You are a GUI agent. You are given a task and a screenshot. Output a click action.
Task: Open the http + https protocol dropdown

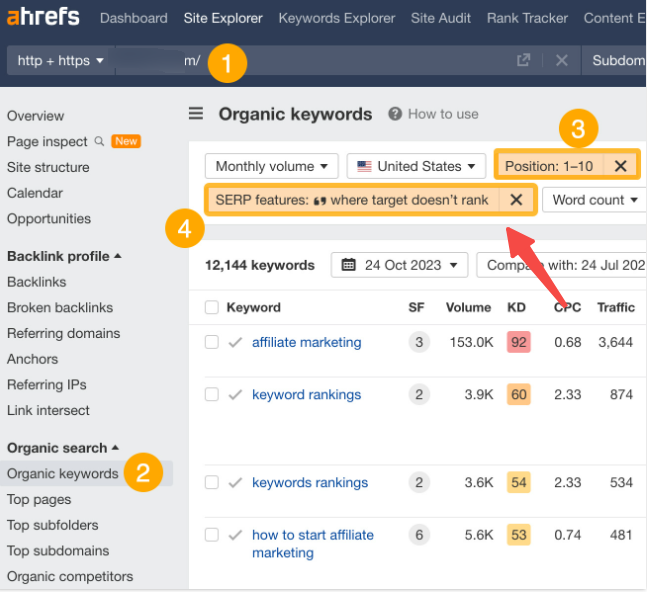point(60,60)
